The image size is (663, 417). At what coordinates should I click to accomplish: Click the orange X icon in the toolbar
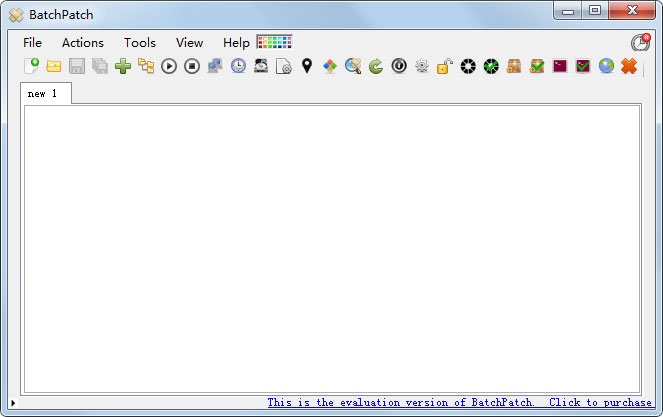tap(629, 66)
